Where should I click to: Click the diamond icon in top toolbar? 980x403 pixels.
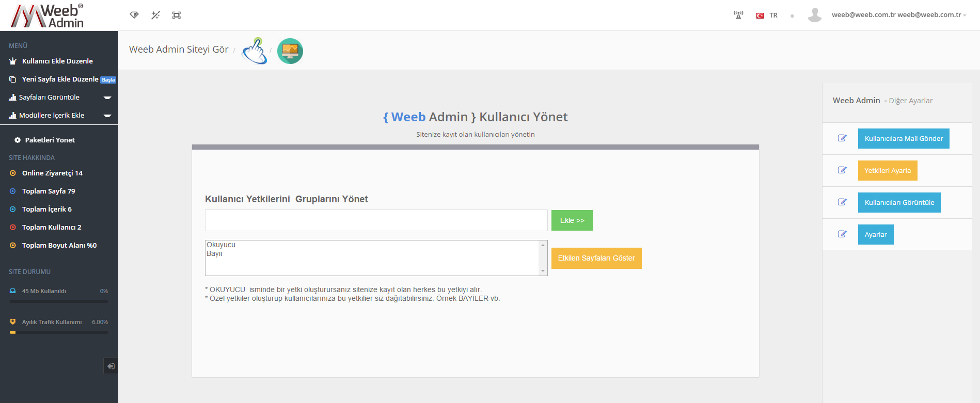(x=134, y=15)
